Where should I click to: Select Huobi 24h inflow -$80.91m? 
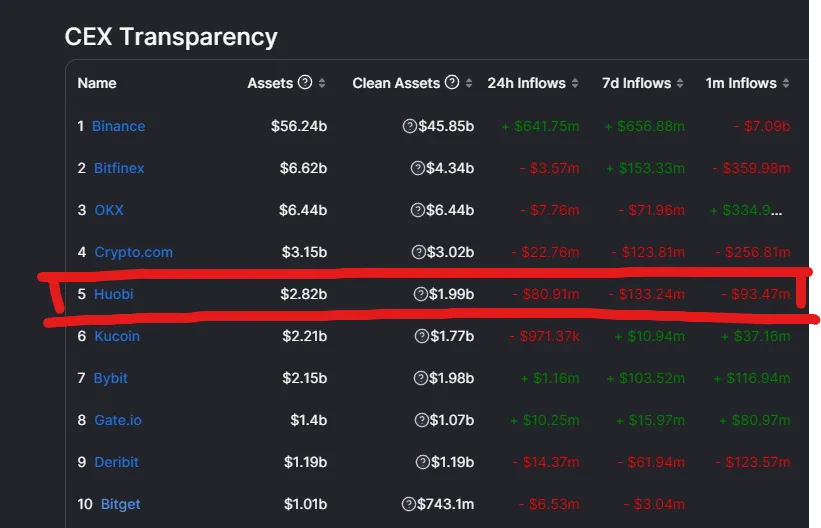(546, 294)
